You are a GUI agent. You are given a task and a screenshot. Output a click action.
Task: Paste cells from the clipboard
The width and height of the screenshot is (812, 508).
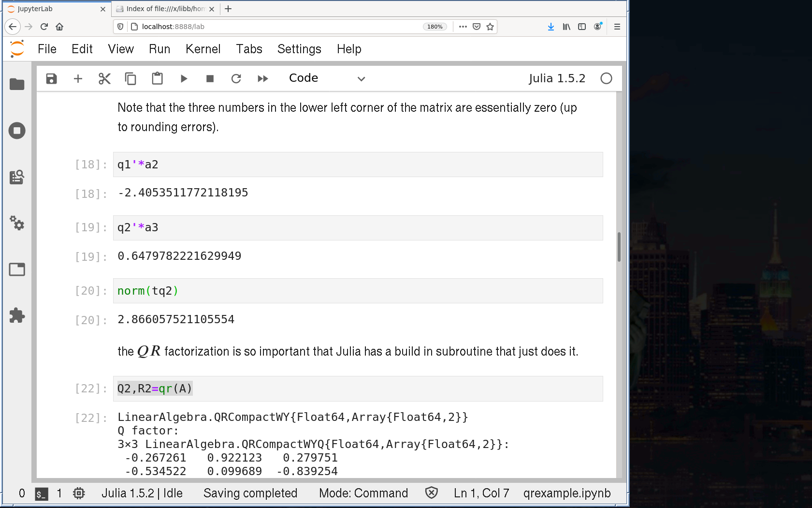(x=157, y=78)
